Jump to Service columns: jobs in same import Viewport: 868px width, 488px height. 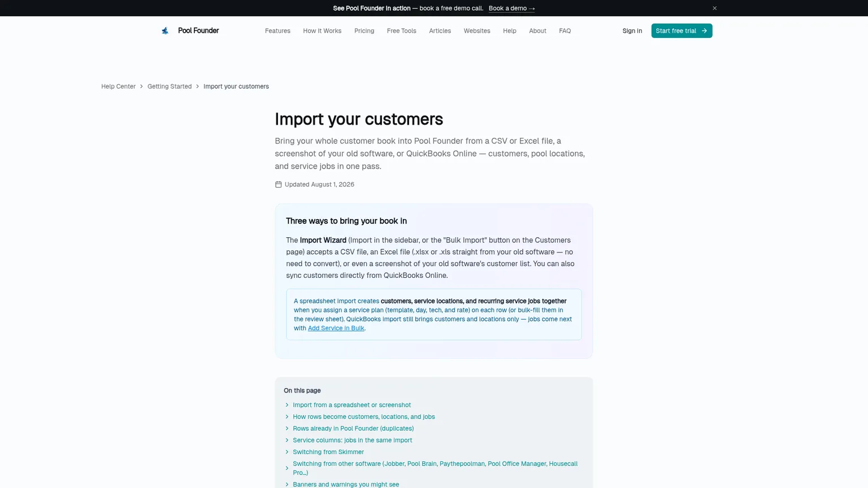click(352, 441)
